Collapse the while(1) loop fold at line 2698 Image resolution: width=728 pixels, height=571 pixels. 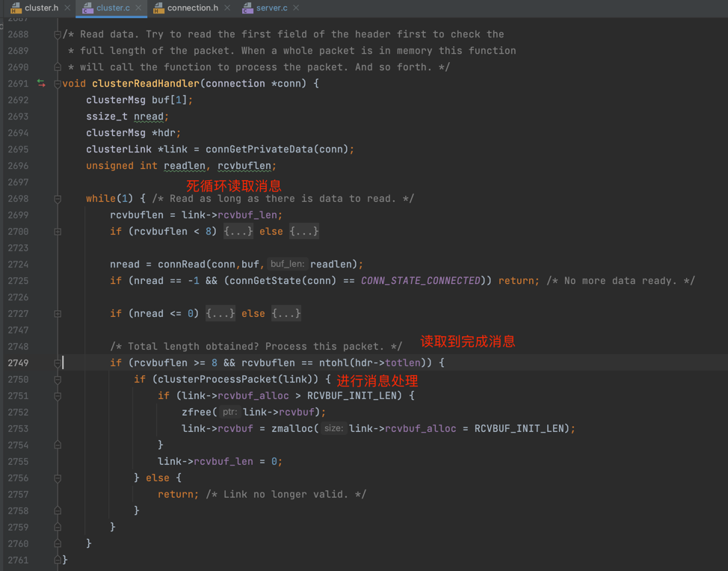tap(58, 199)
